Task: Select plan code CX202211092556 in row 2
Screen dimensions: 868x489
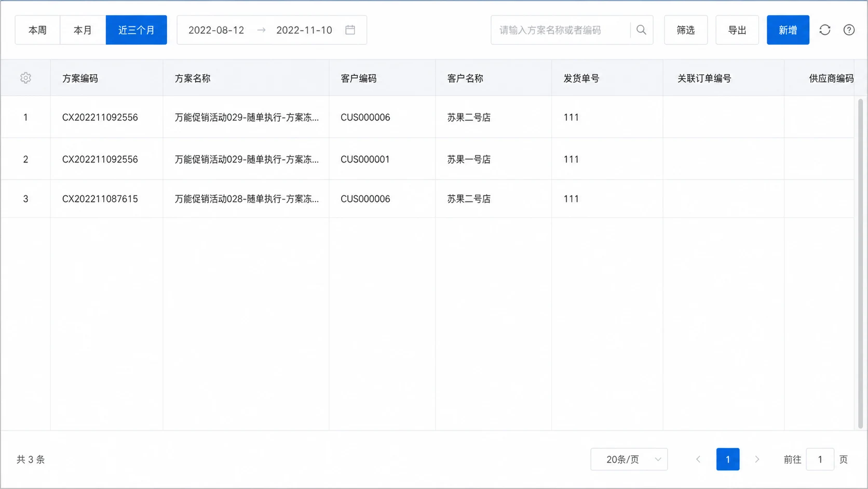Action: (x=100, y=160)
